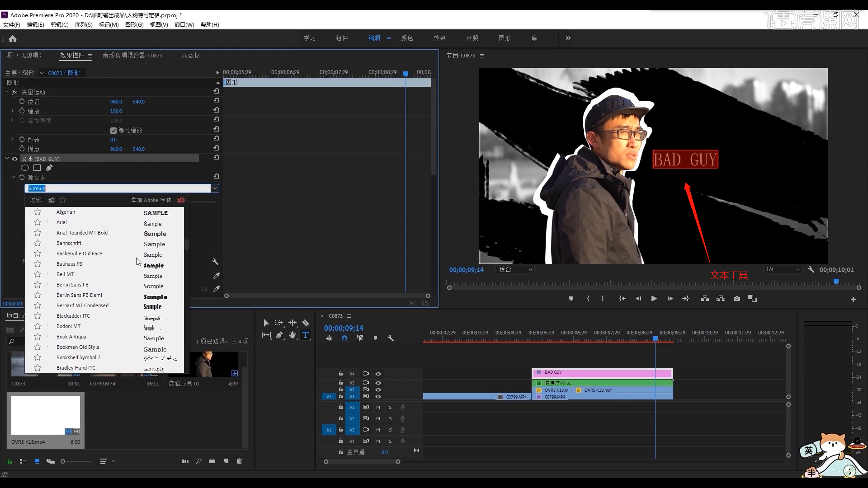
Task: Go to In point
Action: (x=623, y=299)
